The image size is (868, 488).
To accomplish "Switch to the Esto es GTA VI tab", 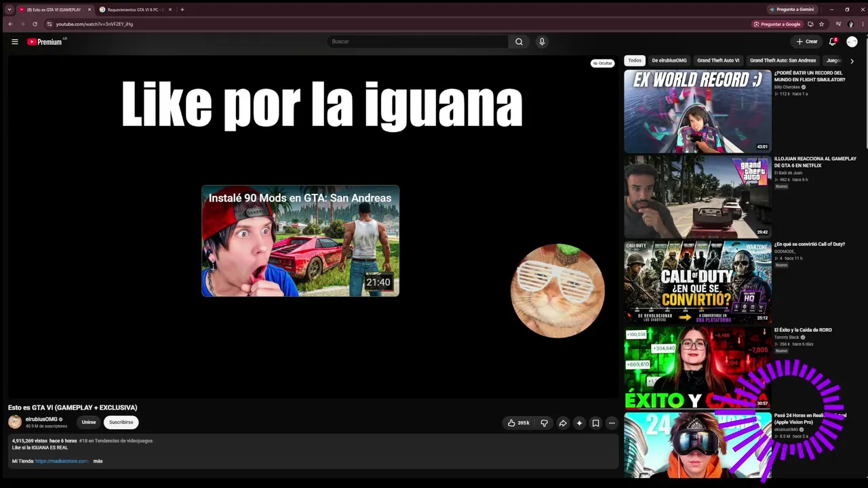I will pyautogui.click(x=54, y=9).
